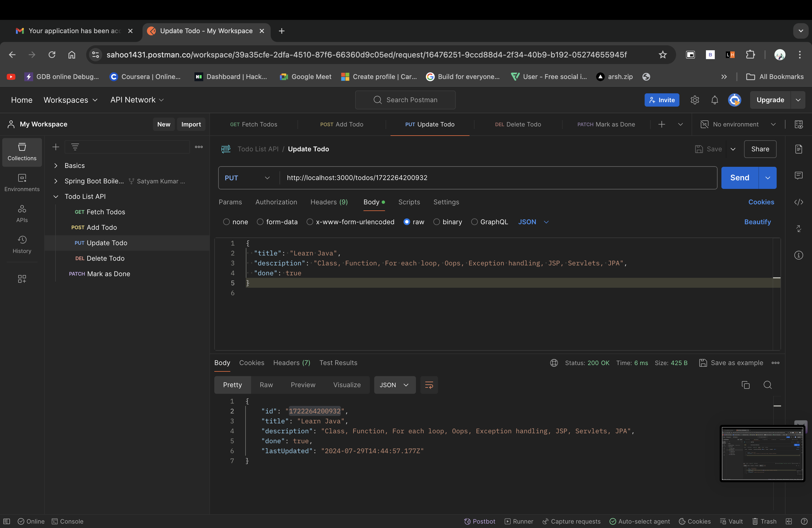Open the History sidebar panel
This screenshot has width=812, height=528.
point(22,245)
